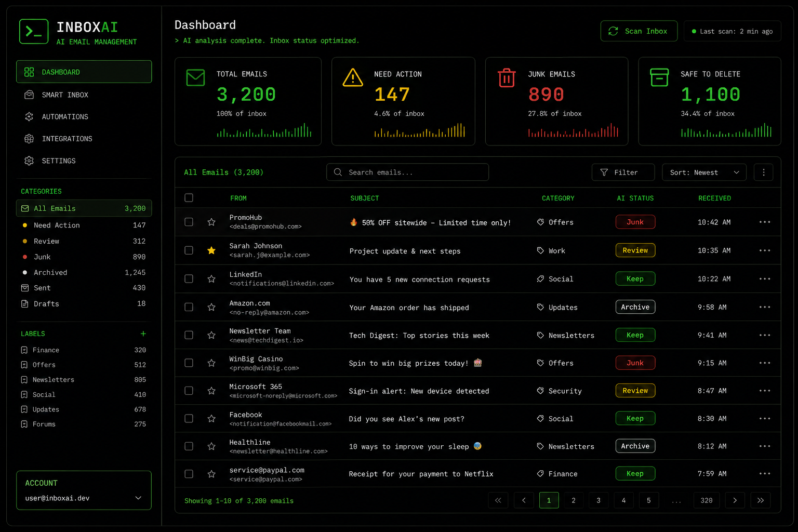Click the Security shield tag icon

540,391
